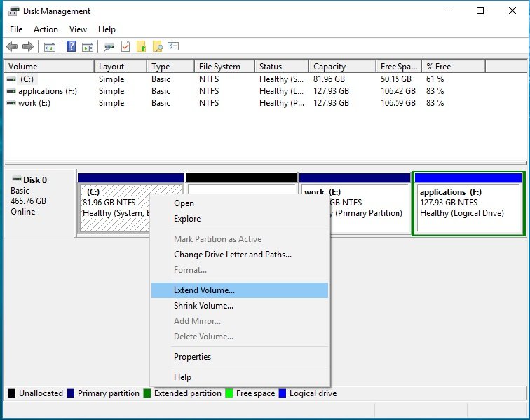Open Help via the blue question mark icon

[x=71, y=46]
